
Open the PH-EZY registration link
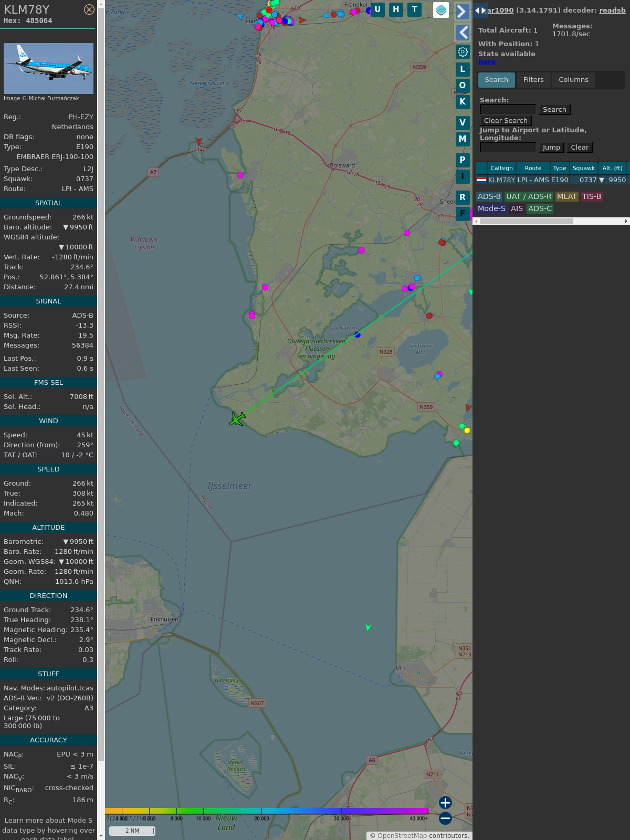[81, 117]
